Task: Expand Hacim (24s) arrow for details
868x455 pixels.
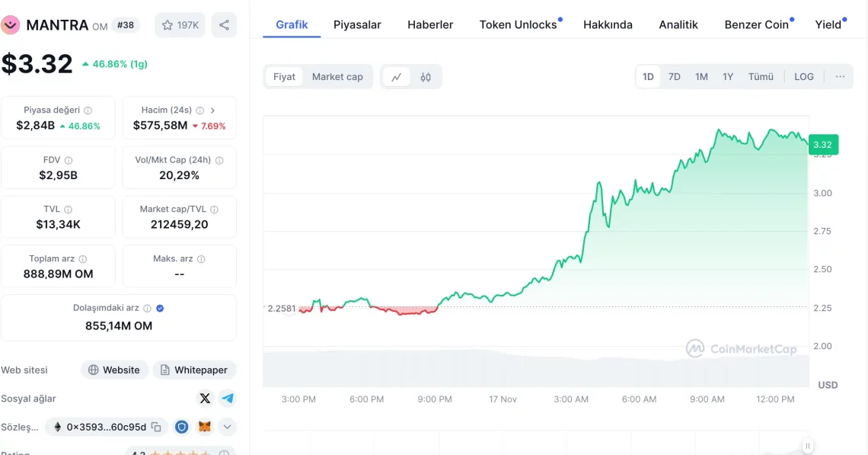Action: pyautogui.click(x=212, y=111)
